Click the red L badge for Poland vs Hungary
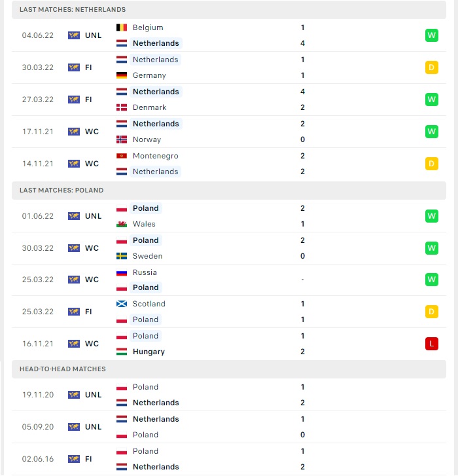This screenshot has width=458, height=476. [431, 344]
